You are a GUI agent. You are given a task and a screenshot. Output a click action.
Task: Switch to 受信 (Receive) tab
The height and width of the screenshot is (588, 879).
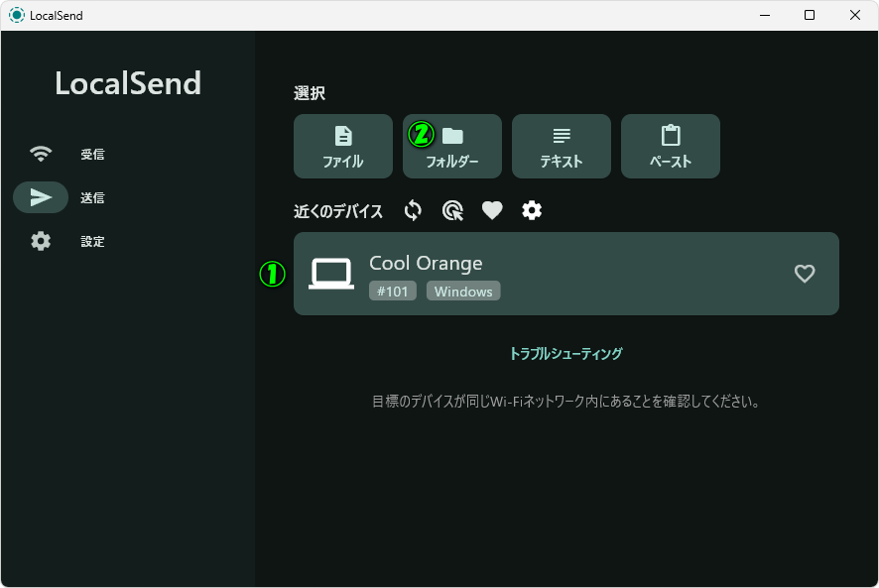pos(67,154)
